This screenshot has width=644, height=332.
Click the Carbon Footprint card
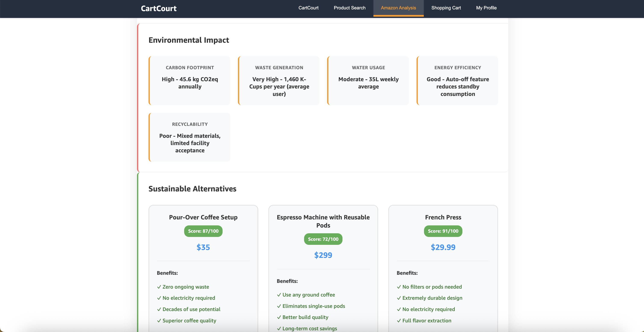(x=189, y=80)
